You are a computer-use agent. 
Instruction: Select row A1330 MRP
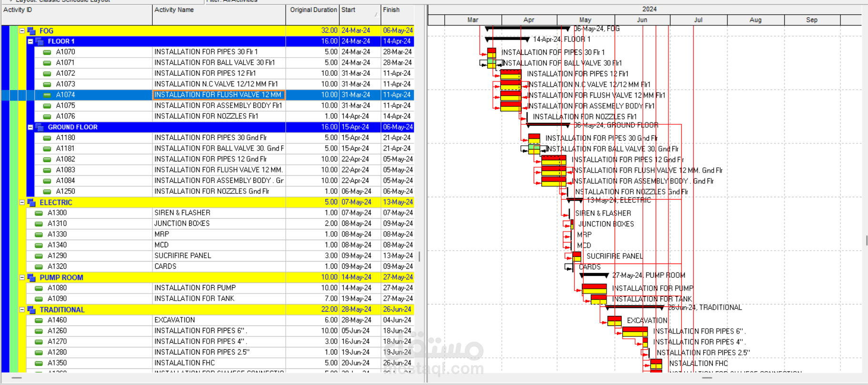(208, 234)
